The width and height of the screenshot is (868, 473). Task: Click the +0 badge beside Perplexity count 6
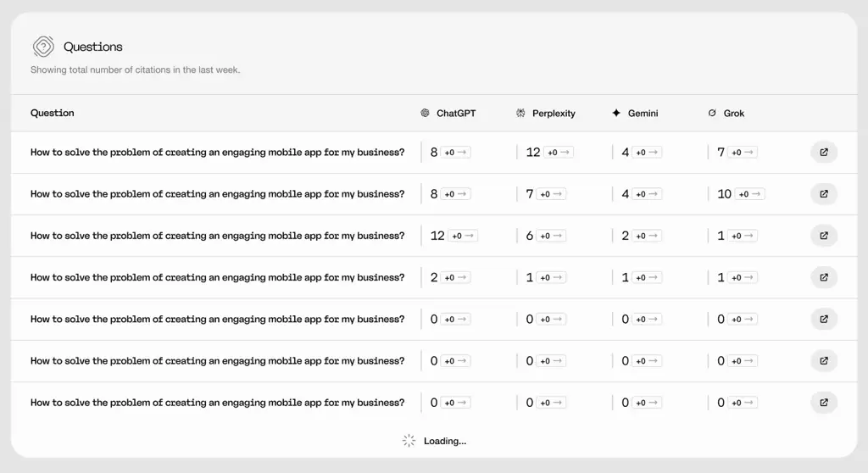[552, 236]
